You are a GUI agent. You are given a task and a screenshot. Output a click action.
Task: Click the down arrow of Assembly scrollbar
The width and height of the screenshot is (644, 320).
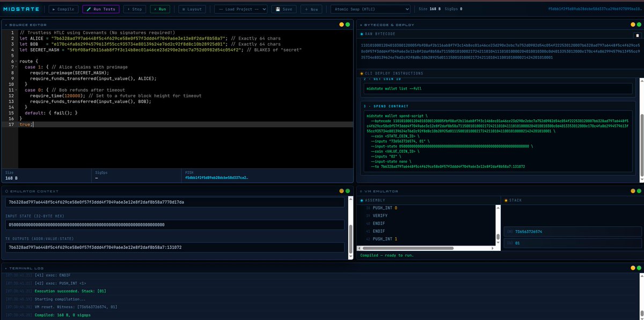[x=497, y=243]
